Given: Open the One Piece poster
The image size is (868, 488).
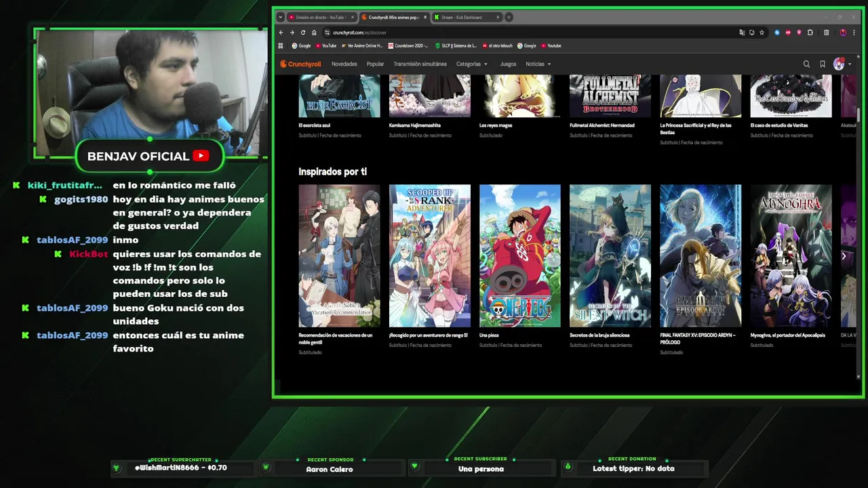Looking at the screenshot, I should [x=520, y=256].
